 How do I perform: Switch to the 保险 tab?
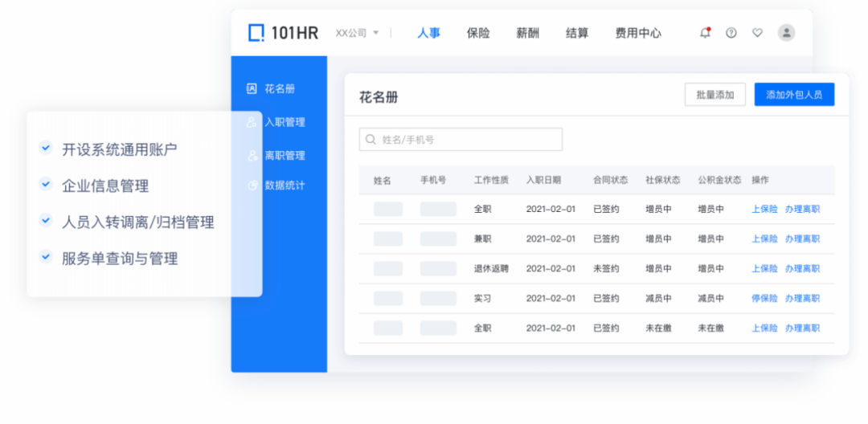478,33
